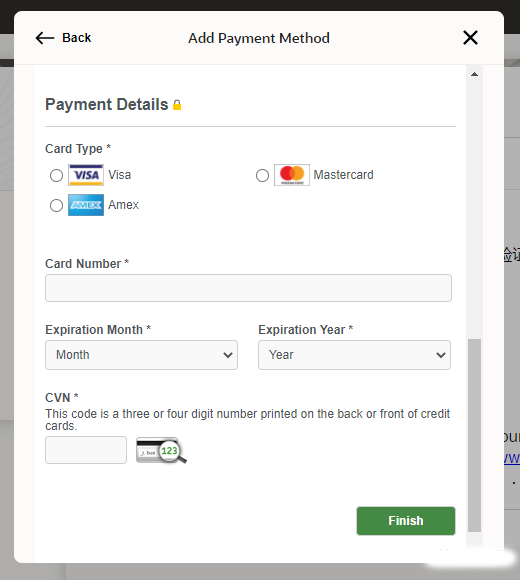Click the Back text link
Image resolution: width=520 pixels, height=580 pixels.
[77, 38]
